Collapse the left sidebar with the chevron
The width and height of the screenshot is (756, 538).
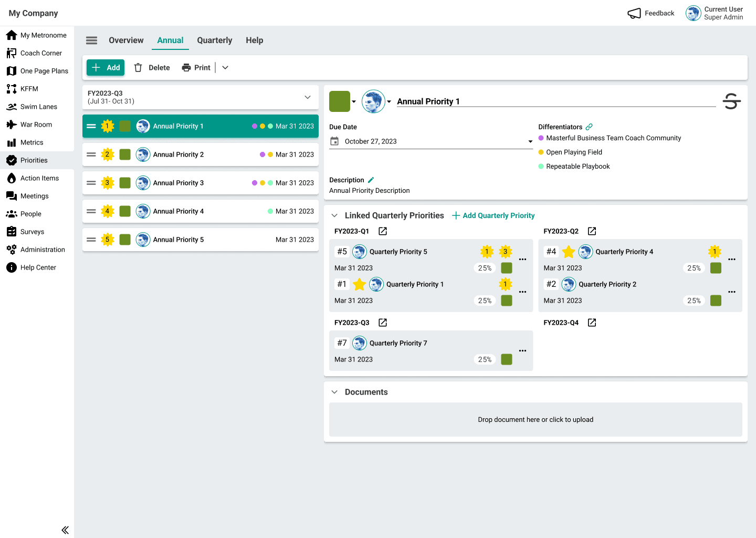(x=65, y=530)
